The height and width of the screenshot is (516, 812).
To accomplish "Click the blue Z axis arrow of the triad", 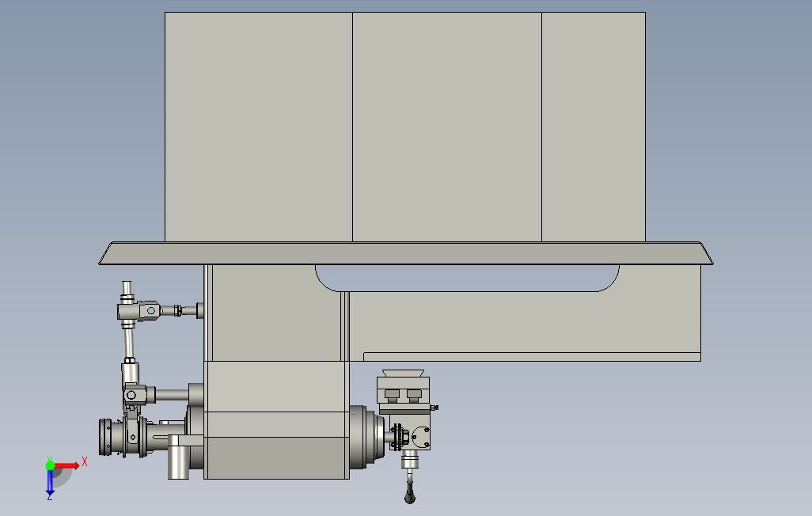I will click(50, 482).
